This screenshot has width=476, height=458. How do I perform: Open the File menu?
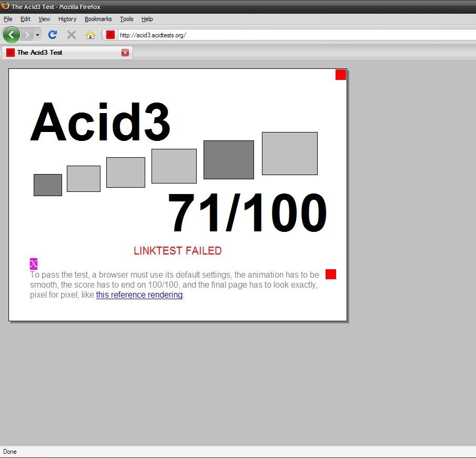click(8, 19)
